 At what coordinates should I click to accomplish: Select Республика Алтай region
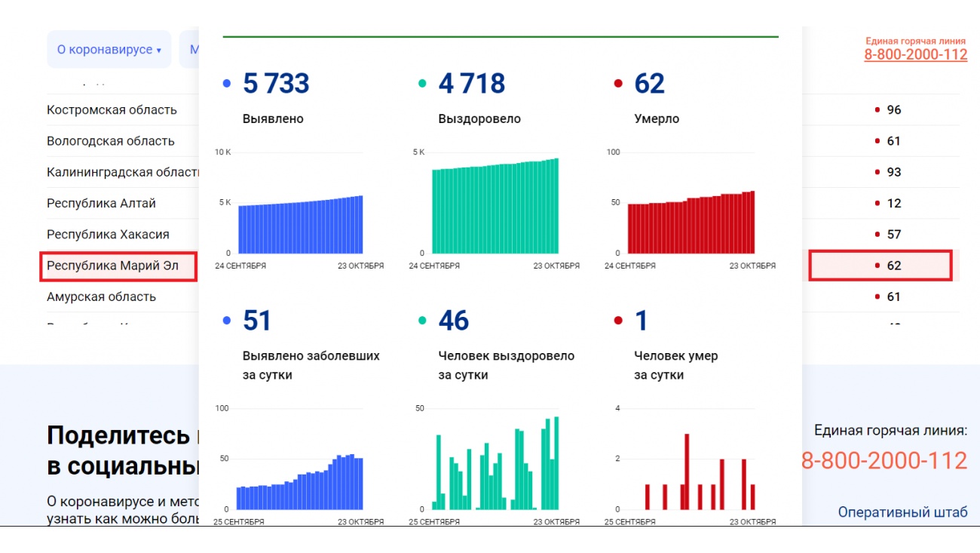[101, 204]
